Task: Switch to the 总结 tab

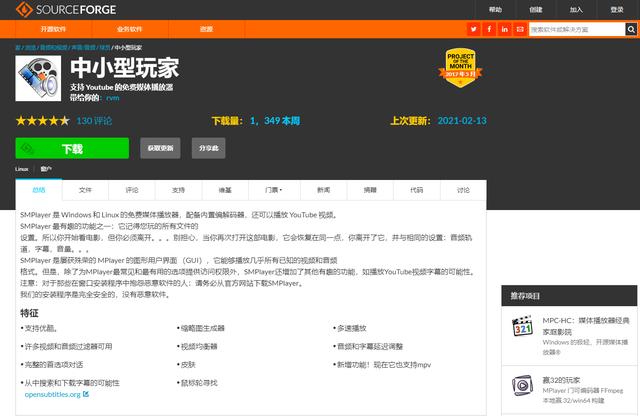Action: 39,190
